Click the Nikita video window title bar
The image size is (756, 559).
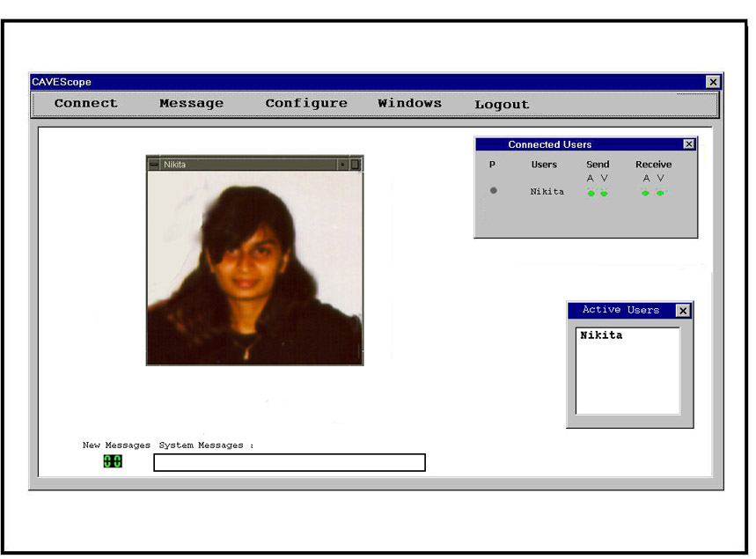pos(248,165)
